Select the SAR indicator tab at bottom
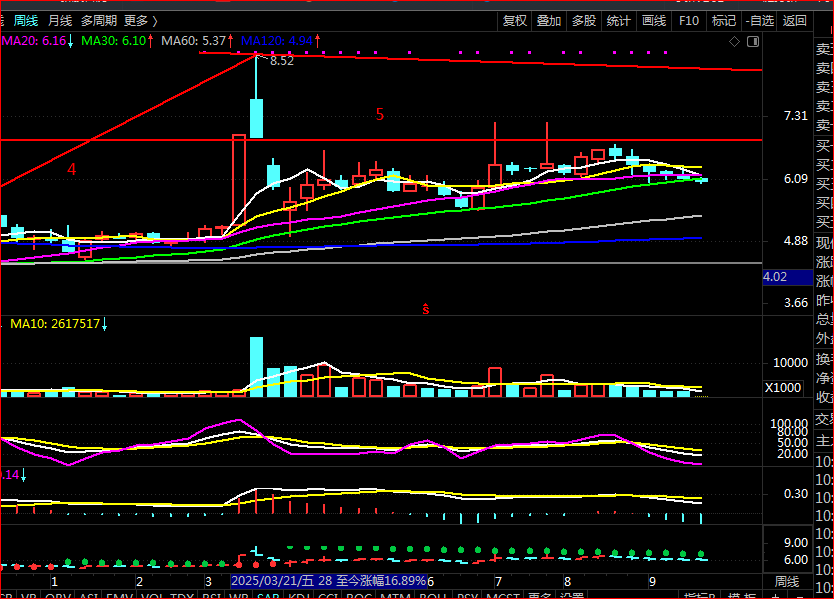Viewport: 834px width, 599px height. (x=268, y=595)
